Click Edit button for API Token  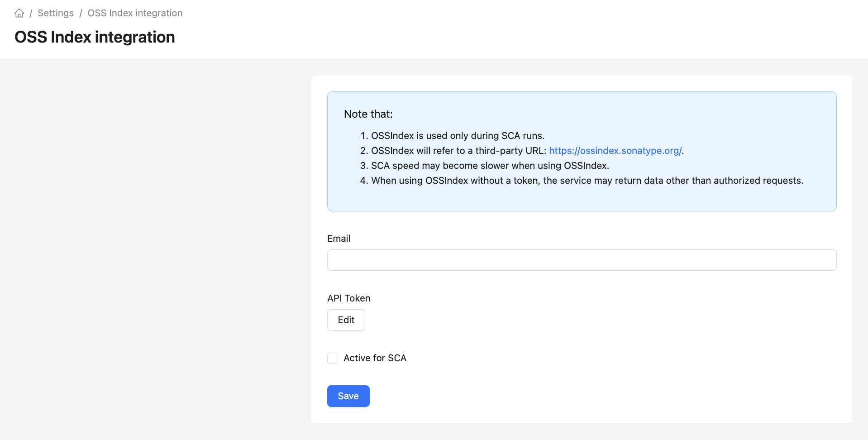[346, 320]
